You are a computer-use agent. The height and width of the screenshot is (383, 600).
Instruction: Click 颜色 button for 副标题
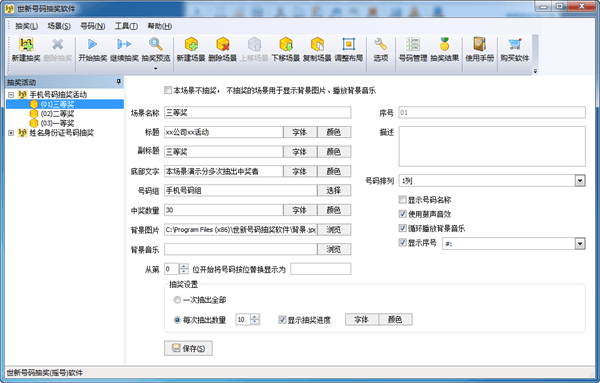coord(334,152)
